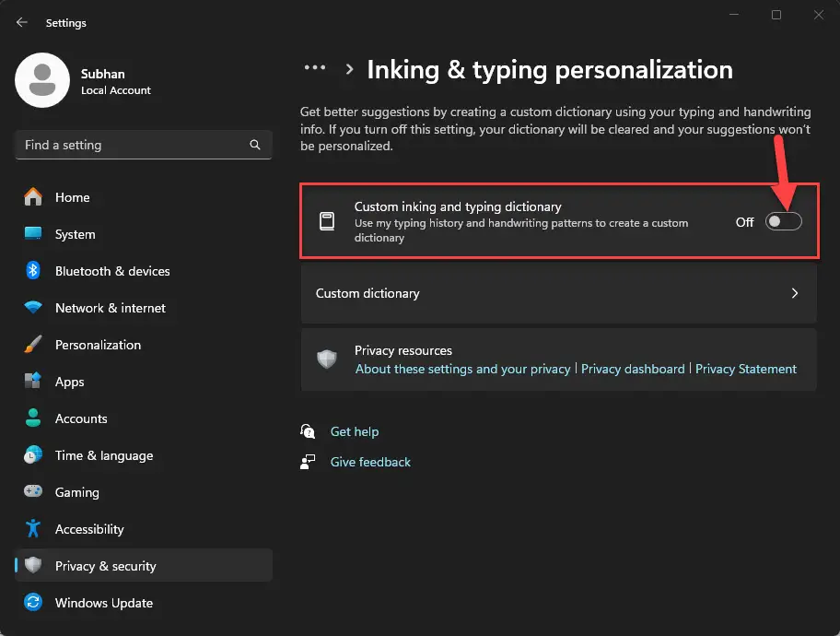Open Personalization settings
The width and height of the screenshot is (840, 636).
[x=143, y=345]
